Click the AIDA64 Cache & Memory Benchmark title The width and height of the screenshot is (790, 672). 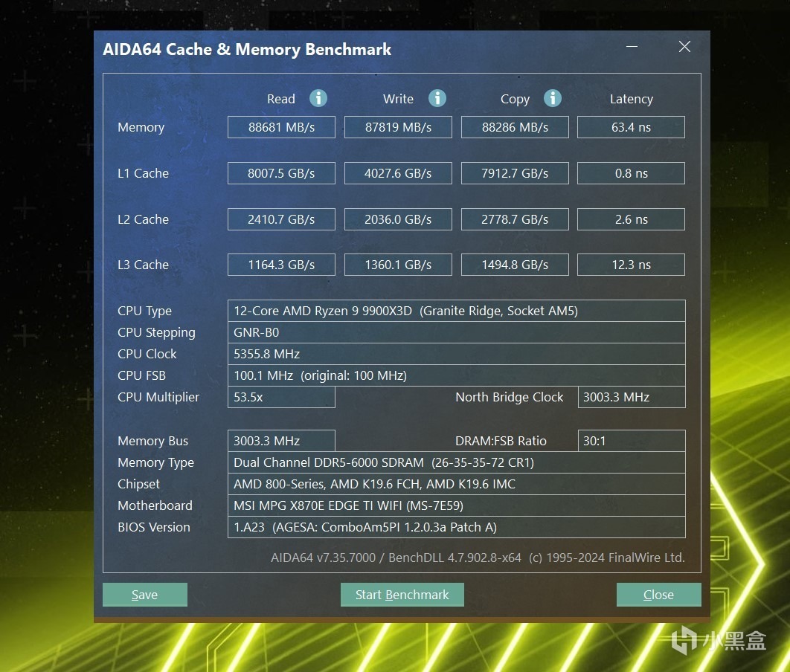tap(247, 49)
